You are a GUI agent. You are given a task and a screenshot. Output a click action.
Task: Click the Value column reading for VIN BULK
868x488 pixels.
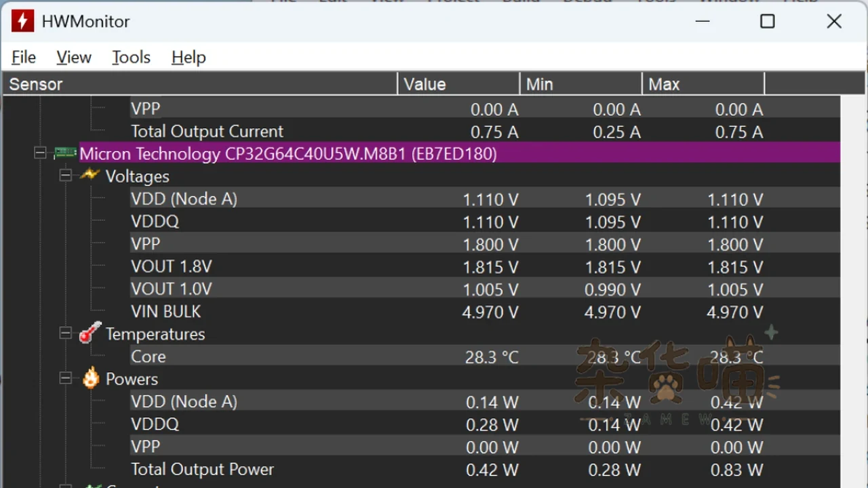(490, 312)
